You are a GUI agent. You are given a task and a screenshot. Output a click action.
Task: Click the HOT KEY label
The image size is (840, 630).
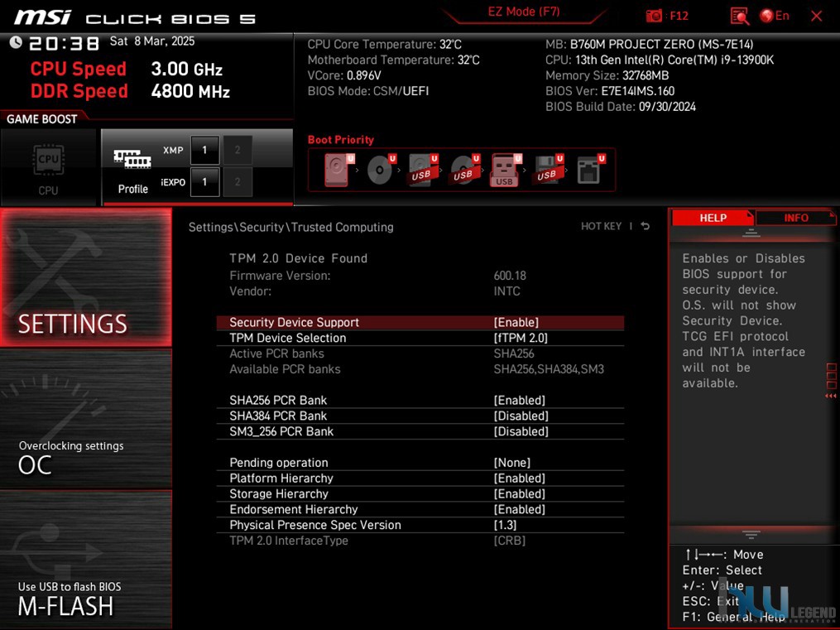click(x=601, y=226)
